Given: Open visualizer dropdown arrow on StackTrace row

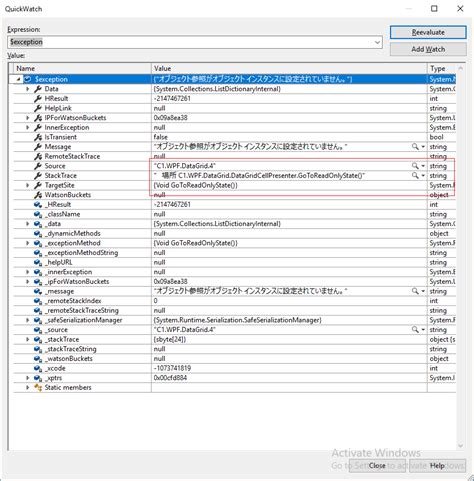Looking at the screenshot, I should [x=423, y=175].
